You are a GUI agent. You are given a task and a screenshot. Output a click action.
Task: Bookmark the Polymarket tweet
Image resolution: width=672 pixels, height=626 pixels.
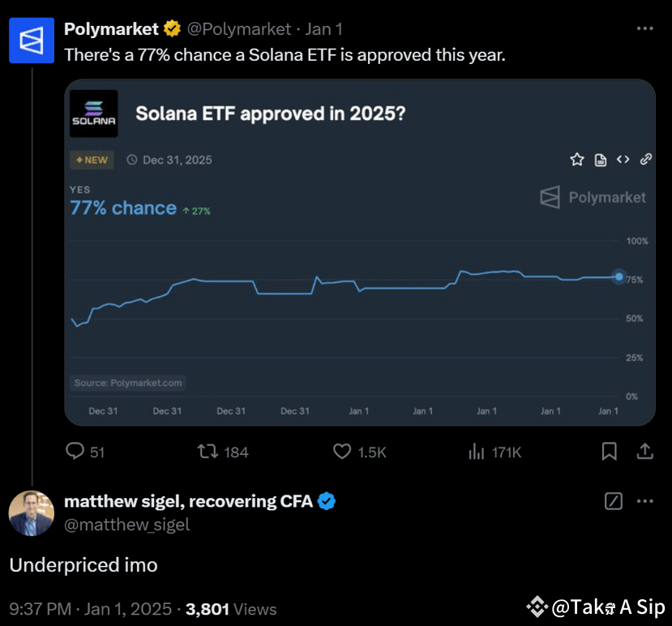coord(610,452)
